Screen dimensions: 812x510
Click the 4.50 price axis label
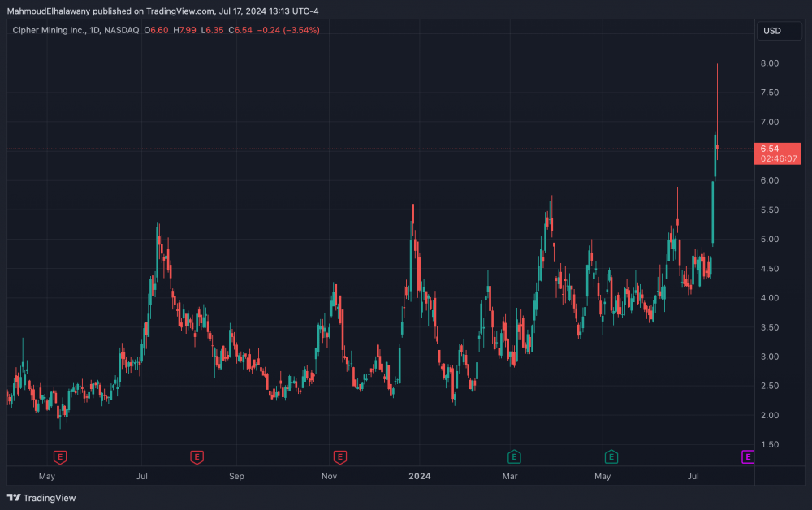coord(770,269)
